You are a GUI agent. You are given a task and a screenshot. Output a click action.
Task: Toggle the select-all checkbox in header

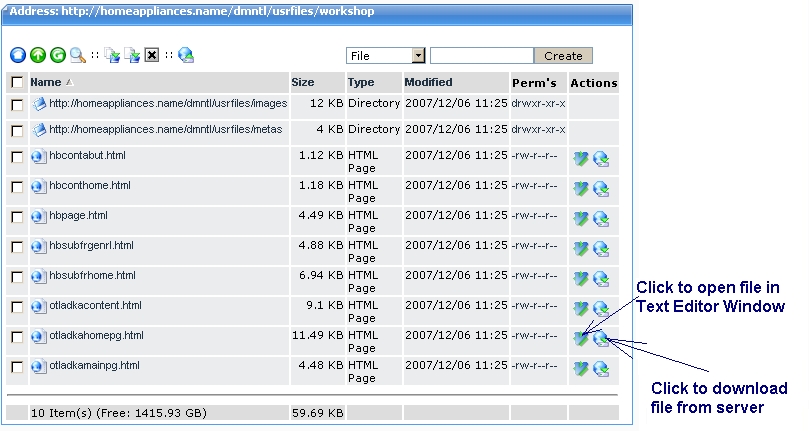17,83
